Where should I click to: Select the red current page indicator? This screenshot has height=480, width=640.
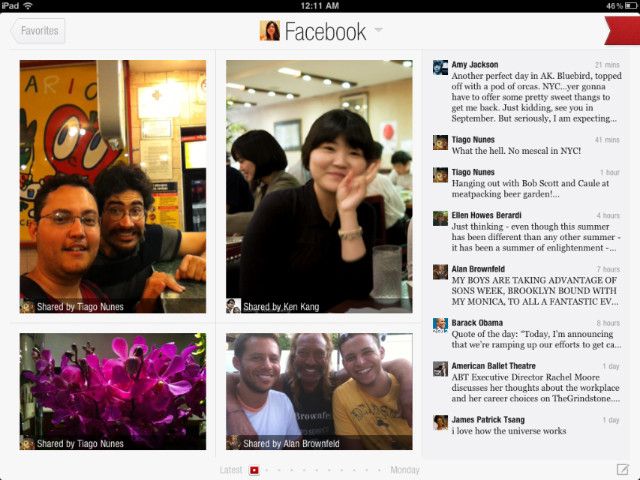pyautogui.click(x=254, y=470)
